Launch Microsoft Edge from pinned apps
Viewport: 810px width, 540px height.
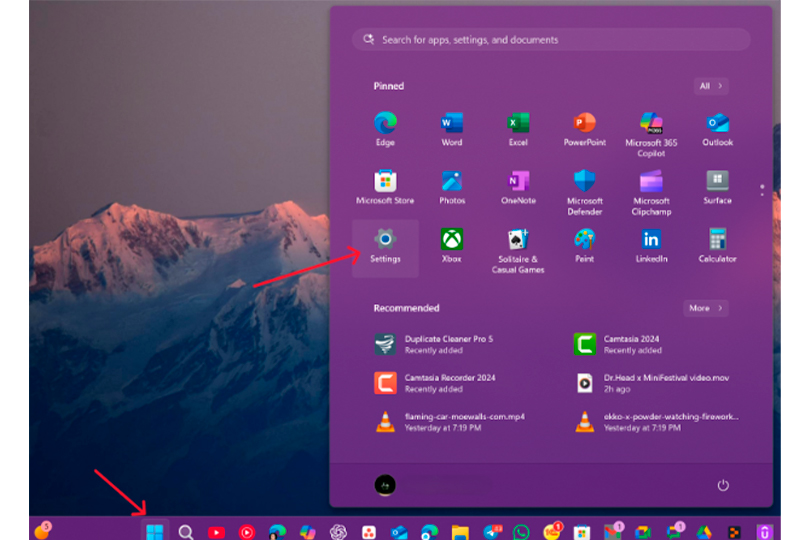click(x=385, y=127)
